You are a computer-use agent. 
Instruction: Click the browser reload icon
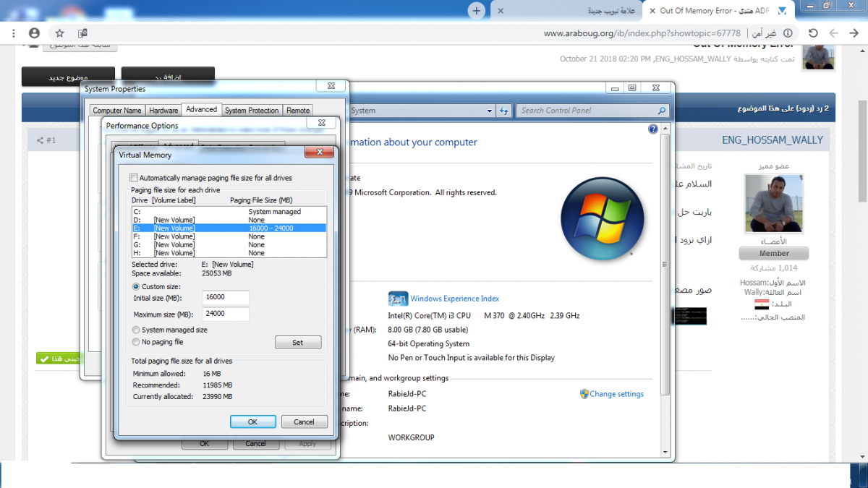pyautogui.click(x=813, y=33)
